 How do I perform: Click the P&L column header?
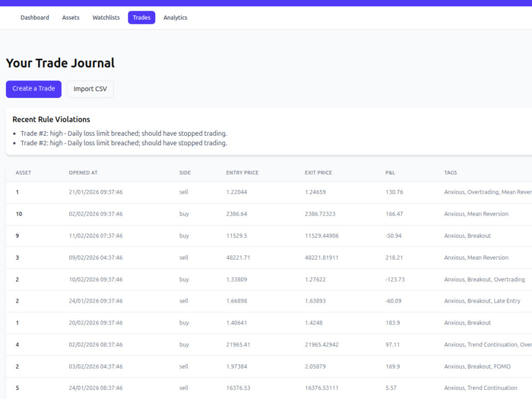(390, 173)
